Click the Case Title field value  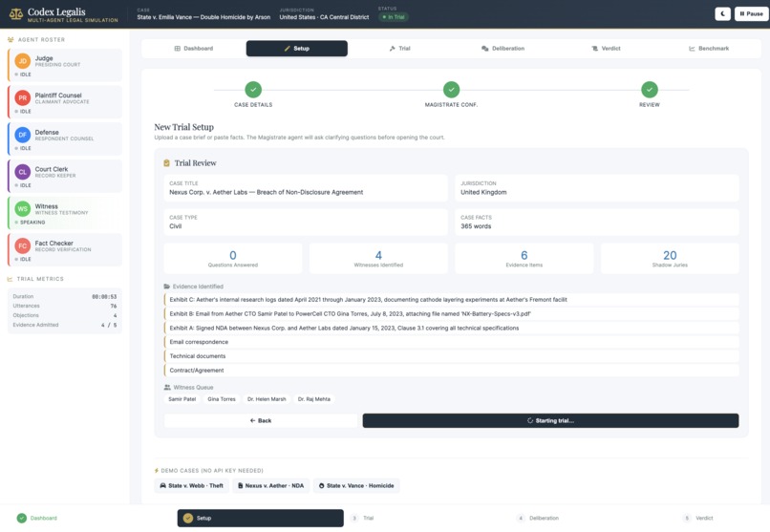tap(267, 192)
